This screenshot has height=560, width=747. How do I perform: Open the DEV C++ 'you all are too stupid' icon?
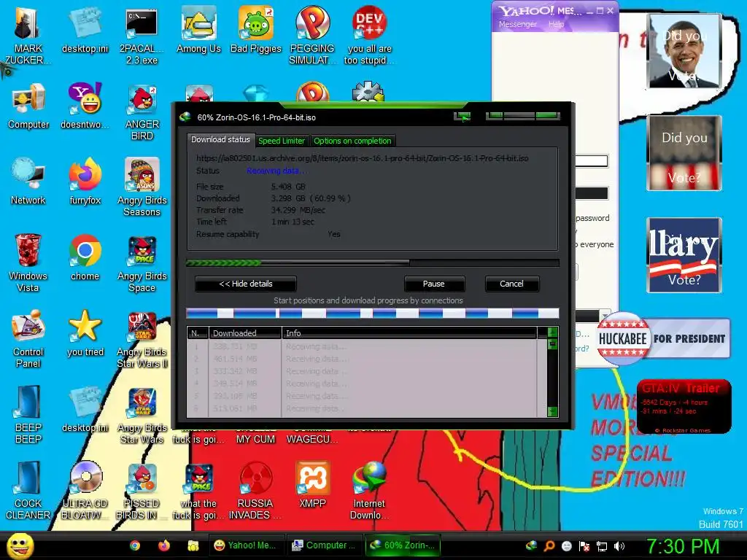(369, 36)
